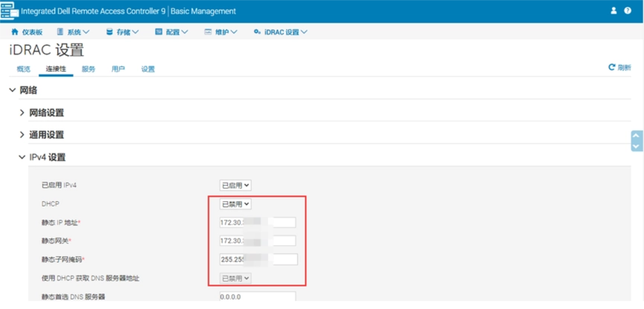Click the 刷新 link text
The width and height of the screenshot is (644, 309).
tap(624, 68)
